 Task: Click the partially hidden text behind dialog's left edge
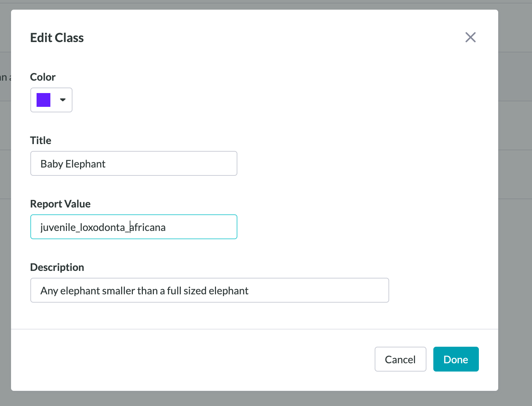(x=6, y=77)
